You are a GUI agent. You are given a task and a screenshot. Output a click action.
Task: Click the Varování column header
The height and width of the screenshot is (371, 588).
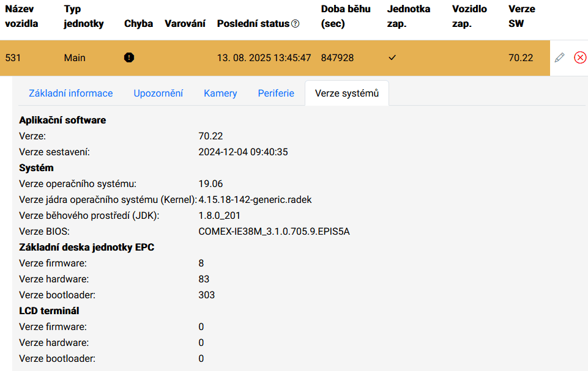point(185,24)
